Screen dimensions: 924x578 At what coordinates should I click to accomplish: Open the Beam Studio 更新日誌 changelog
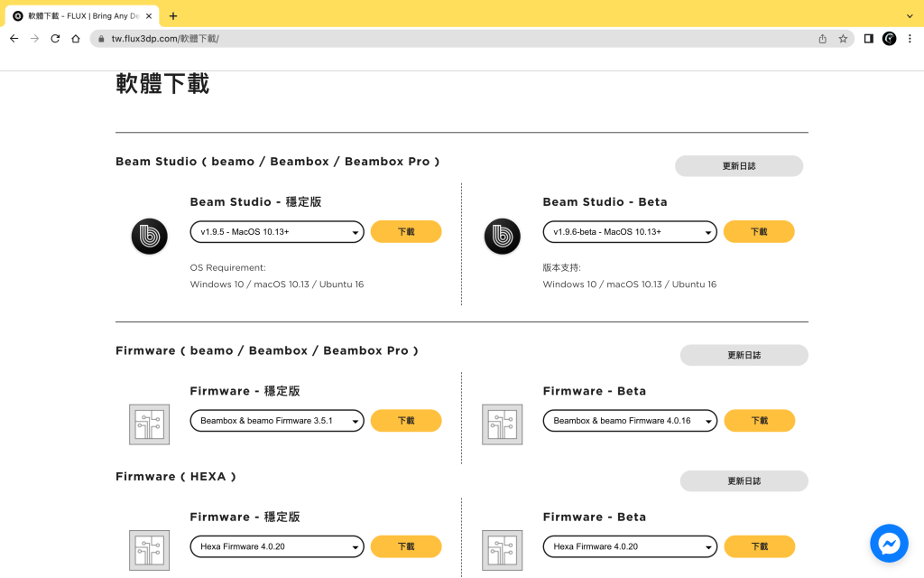click(738, 166)
